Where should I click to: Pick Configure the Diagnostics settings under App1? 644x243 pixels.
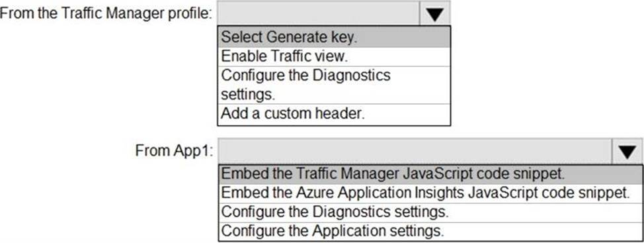tap(430, 213)
